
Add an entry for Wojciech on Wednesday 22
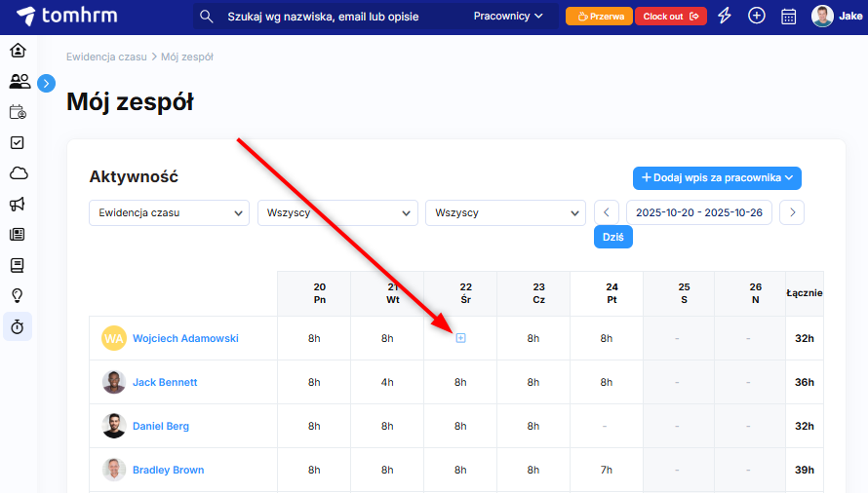(461, 338)
